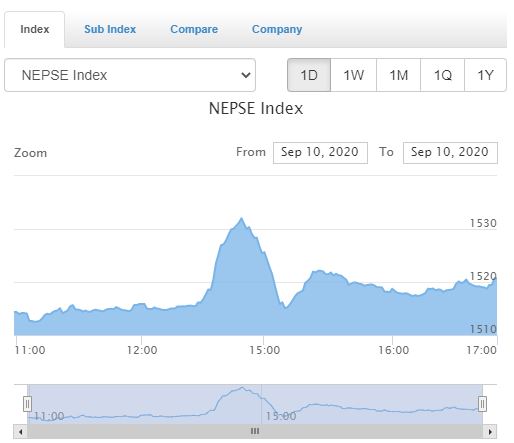Expand the NEPSE Index dropdown

(x=130, y=75)
